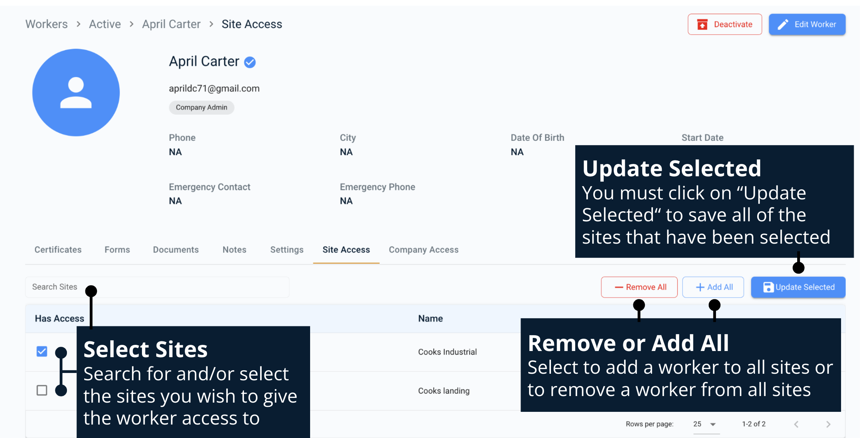The width and height of the screenshot is (868, 438).
Task: Click the Workers breadcrumb link
Action: (x=46, y=24)
